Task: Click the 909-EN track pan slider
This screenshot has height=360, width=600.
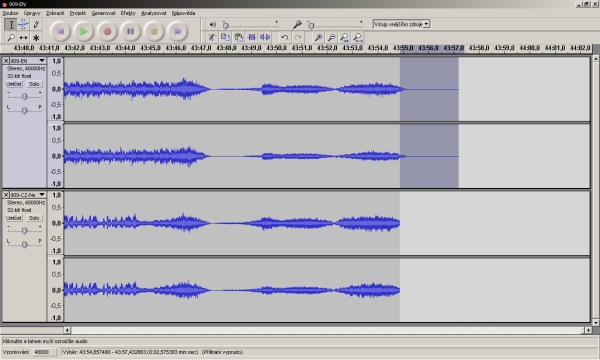Action: click(24, 110)
